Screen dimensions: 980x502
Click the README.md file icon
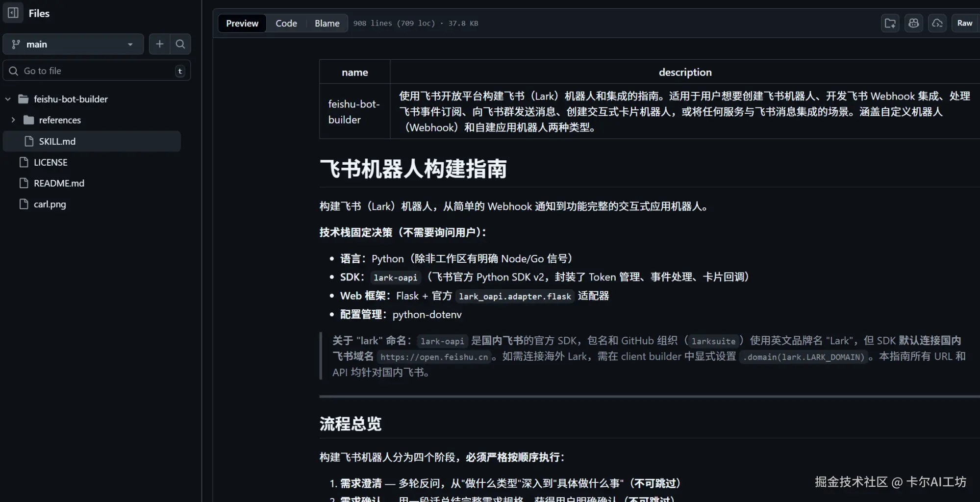[24, 183]
